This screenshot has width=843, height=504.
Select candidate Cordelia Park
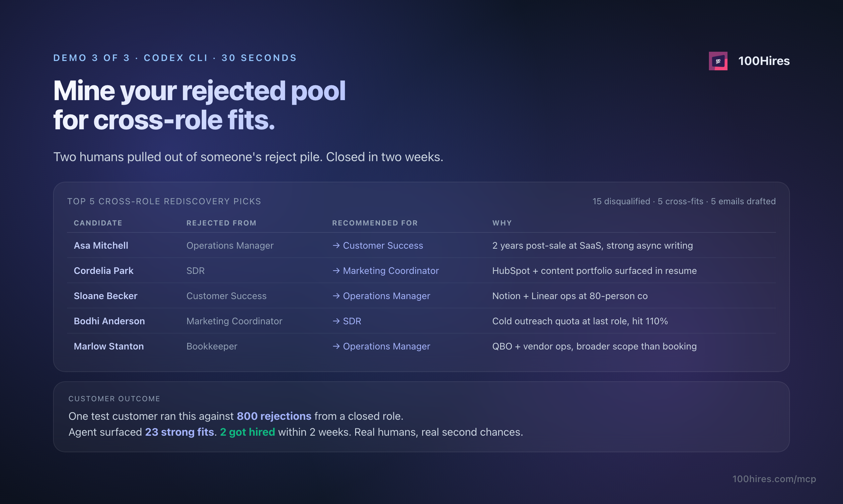pyautogui.click(x=104, y=271)
